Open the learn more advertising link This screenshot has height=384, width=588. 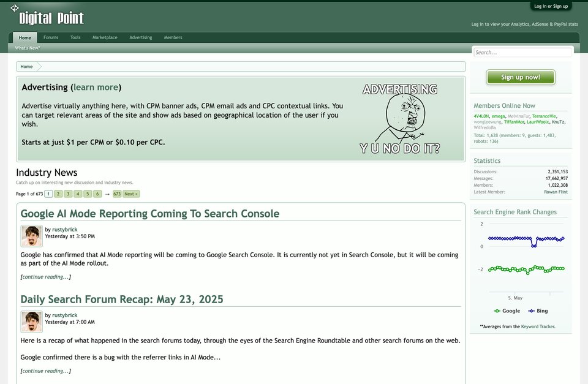(96, 88)
